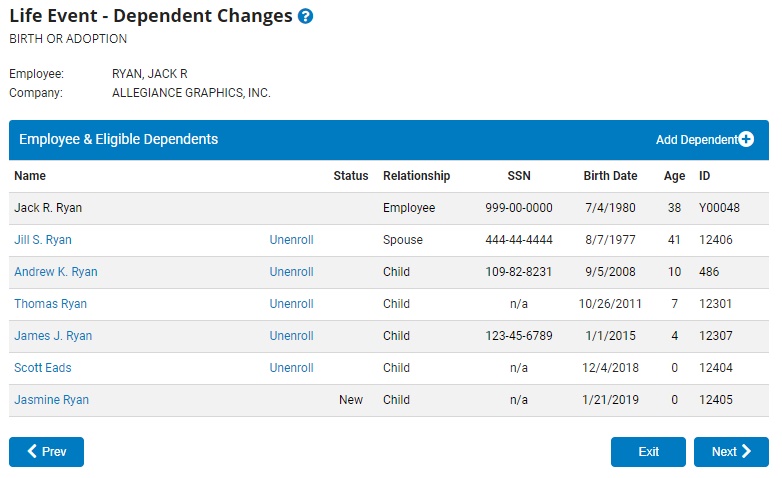Image resolution: width=782 pixels, height=478 pixels.
Task: Click the Add Dependent plus icon
Action: (x=746, y=140)
